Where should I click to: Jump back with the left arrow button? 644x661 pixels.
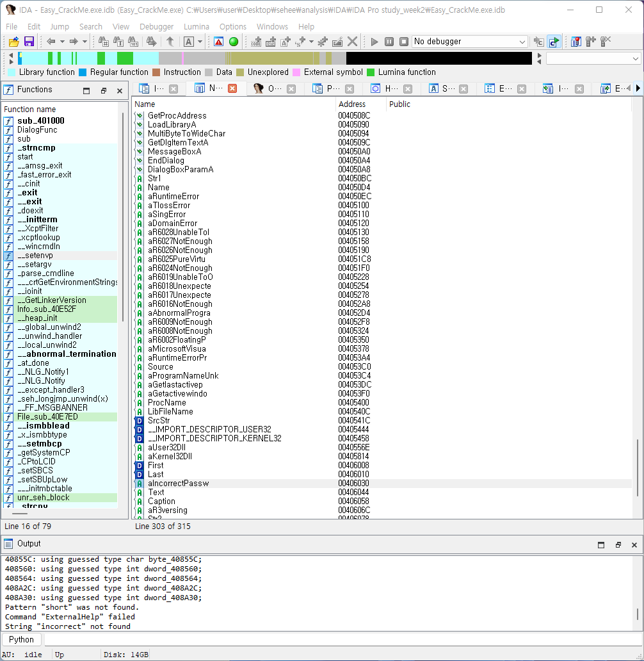[x=51, y=42]
